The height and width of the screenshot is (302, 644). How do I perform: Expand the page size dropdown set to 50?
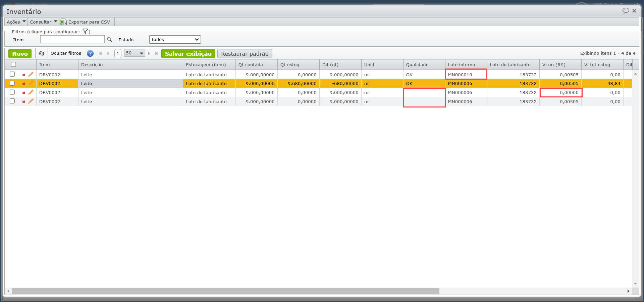(134, 53)
